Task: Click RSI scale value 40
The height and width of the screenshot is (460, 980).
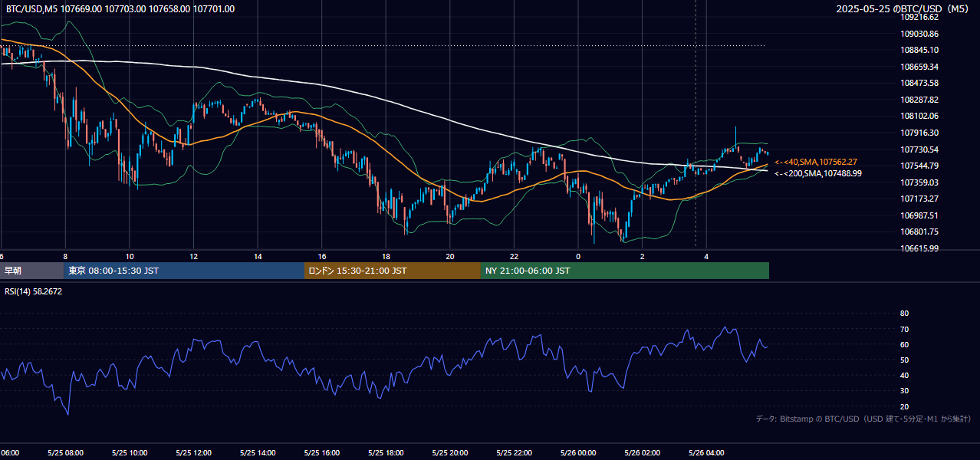Action: (904, 375)
